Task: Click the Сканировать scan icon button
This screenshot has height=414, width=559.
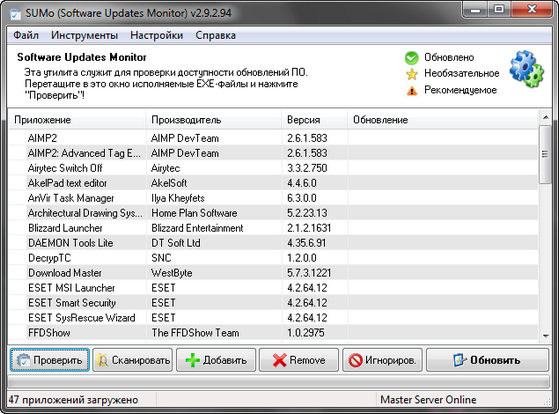Action: (x=103, y=361)
